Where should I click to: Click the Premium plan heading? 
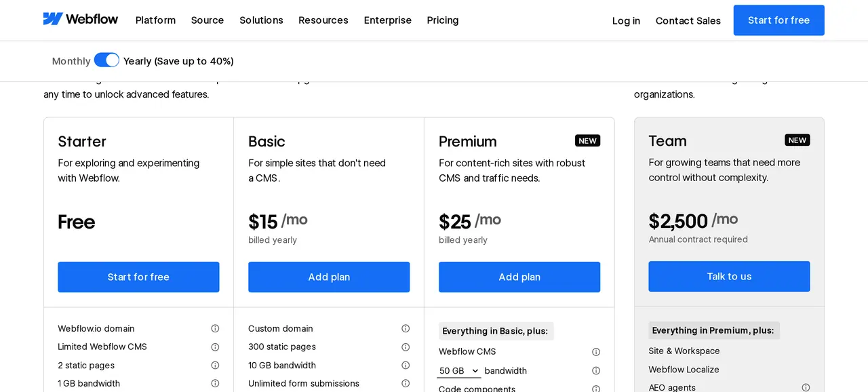click(468, 141)
